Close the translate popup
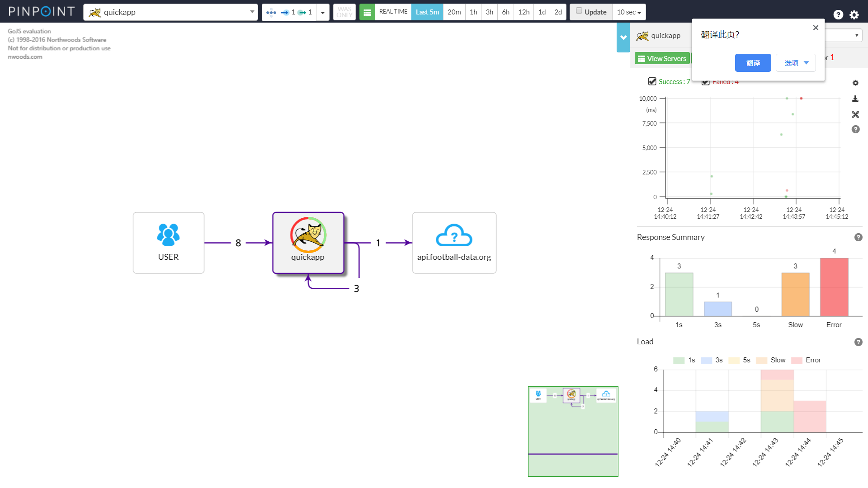This screenshot has width=868, height=488. [x=816, y=28]
